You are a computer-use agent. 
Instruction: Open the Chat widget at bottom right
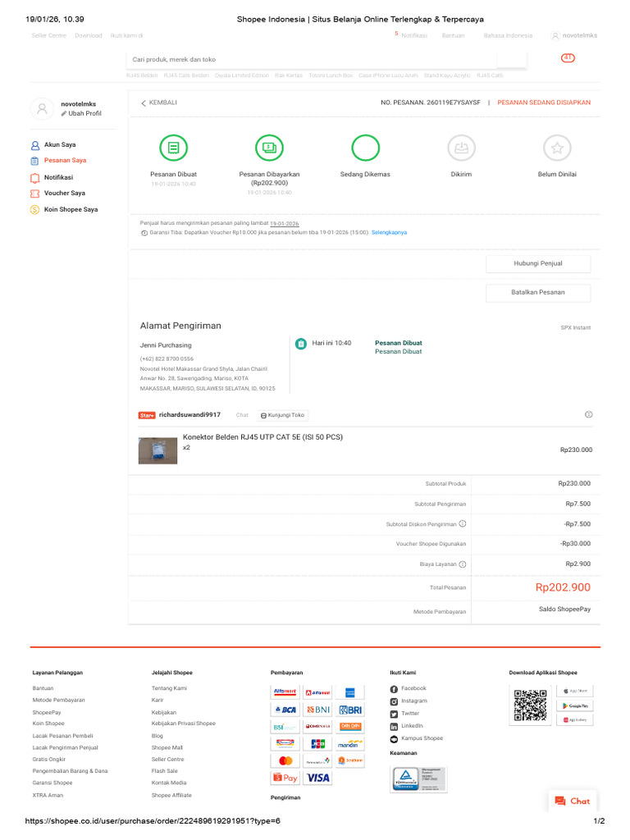pyautogui.click(x=573, y=801)
